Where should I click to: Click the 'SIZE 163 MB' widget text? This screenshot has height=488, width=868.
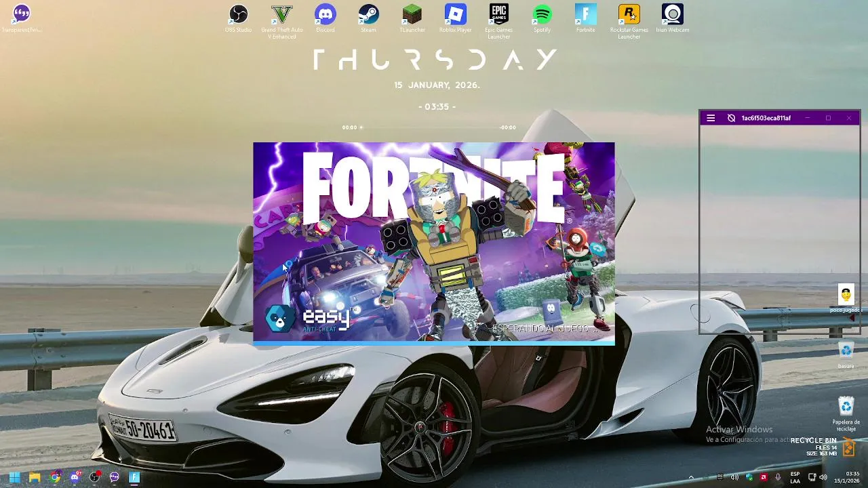821,453
